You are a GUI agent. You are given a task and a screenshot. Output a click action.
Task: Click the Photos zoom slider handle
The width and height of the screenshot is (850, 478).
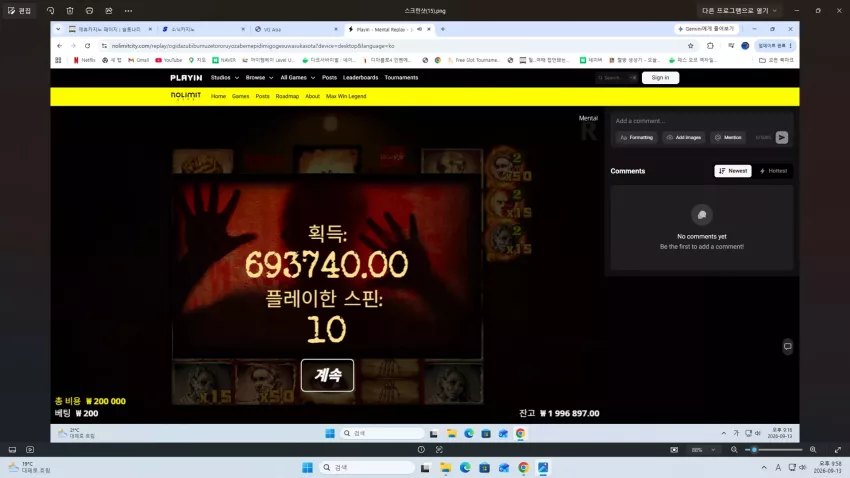754,449
